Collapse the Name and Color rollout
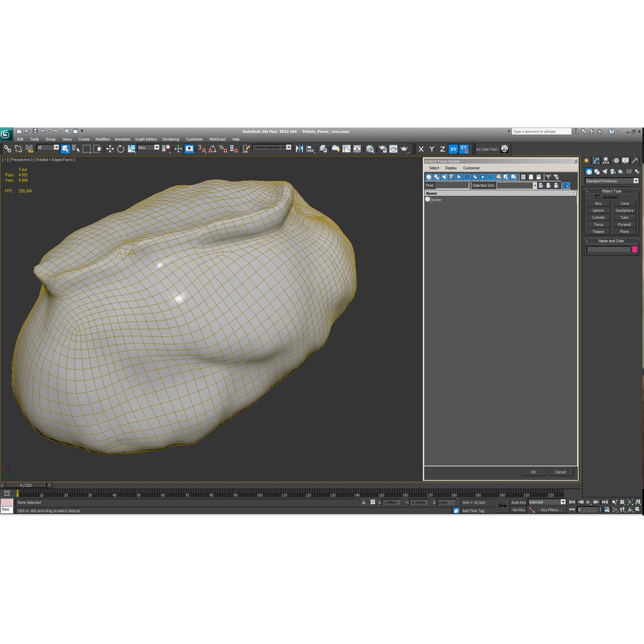 point(611,241)
